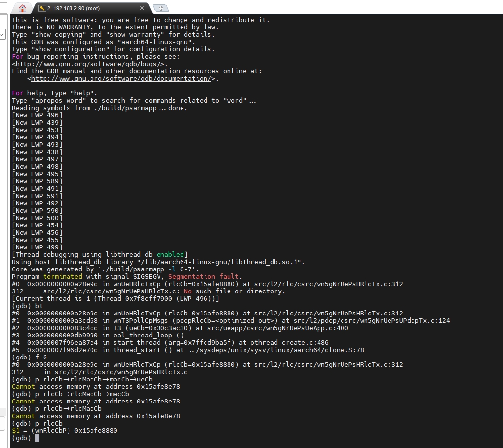Open a new tab with the plus button

coord(160,8)
